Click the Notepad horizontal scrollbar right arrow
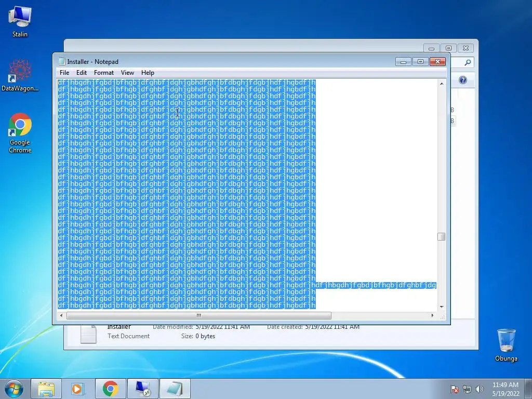 click(432, 315)
